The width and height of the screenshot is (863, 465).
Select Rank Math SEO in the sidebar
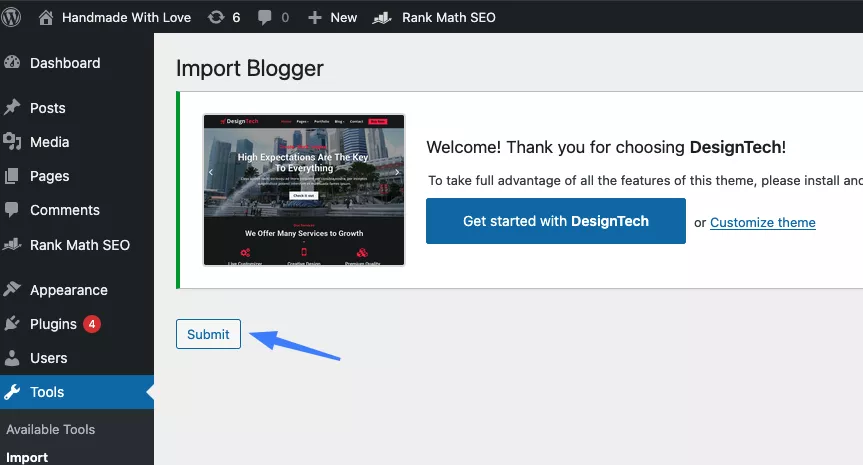tap(79, 245)
